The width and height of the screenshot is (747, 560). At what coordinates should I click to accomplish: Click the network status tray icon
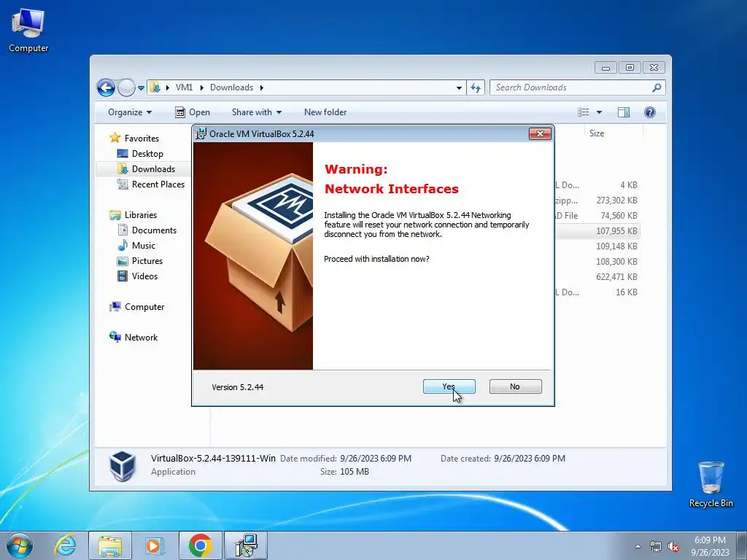tap(656, 547)
